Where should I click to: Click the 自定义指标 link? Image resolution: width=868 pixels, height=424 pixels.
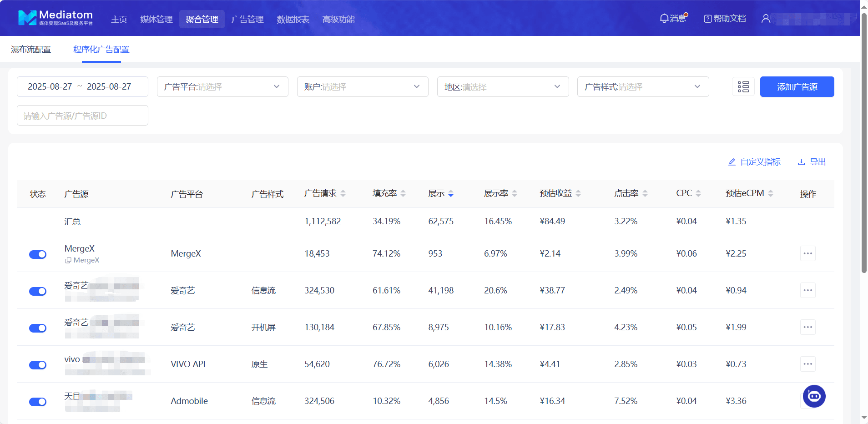tap(754, 162)
